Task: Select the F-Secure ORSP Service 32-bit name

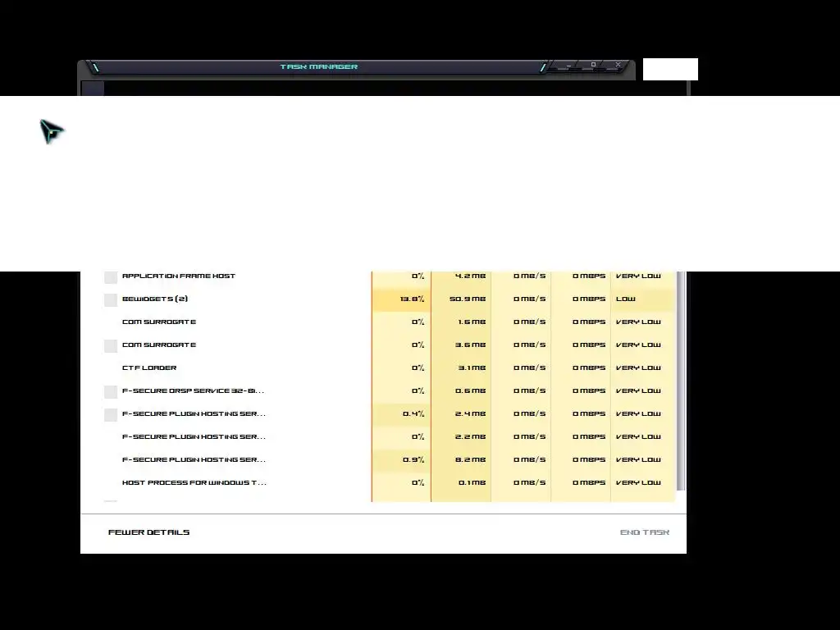Action: click(193, 391)
